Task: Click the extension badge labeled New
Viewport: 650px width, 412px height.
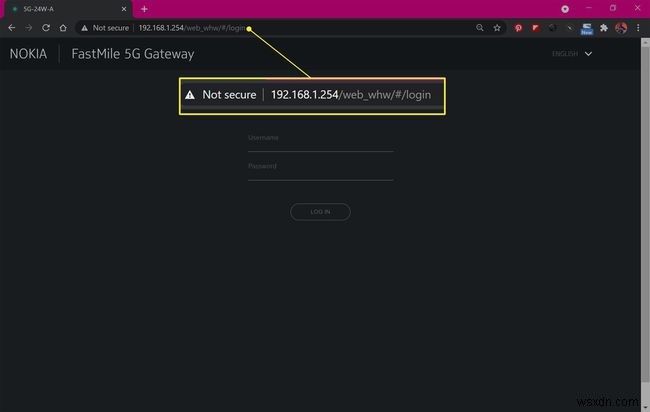Action: pos(587,29)
